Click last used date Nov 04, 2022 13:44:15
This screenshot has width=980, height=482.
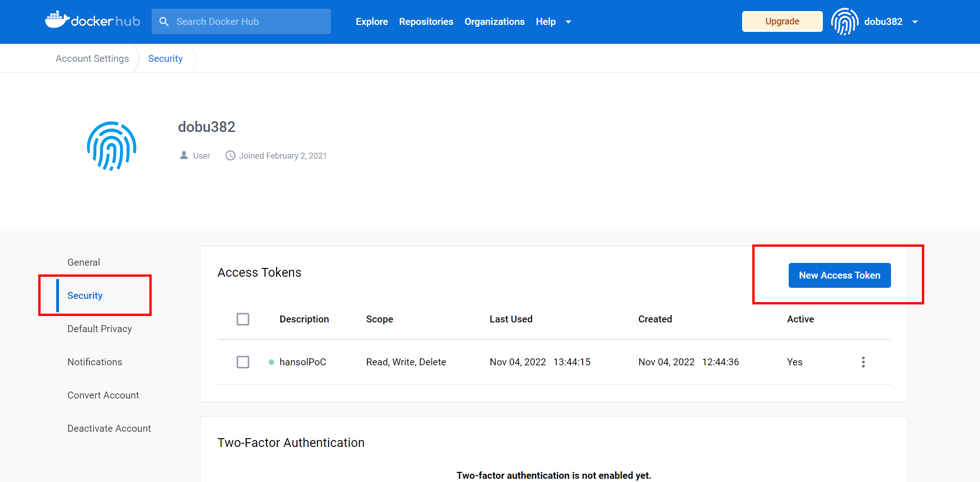click(540, 362)
